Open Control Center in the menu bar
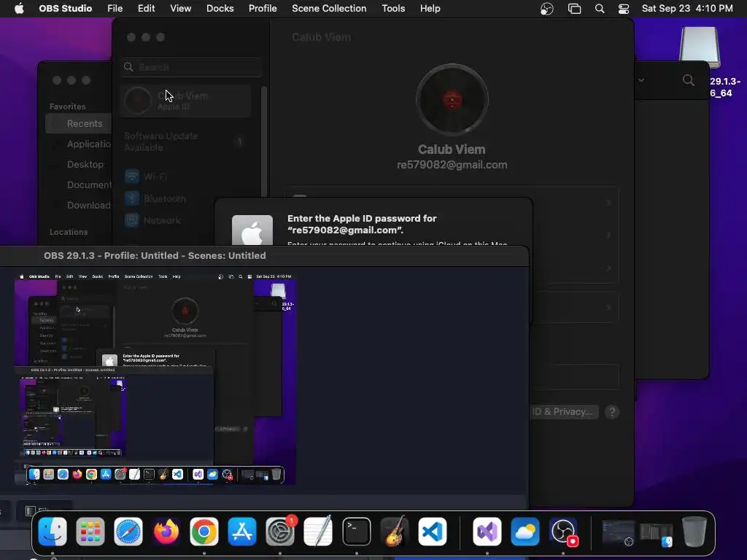The height and width of the screenshot is (560, 747). [x=624, y=9]
